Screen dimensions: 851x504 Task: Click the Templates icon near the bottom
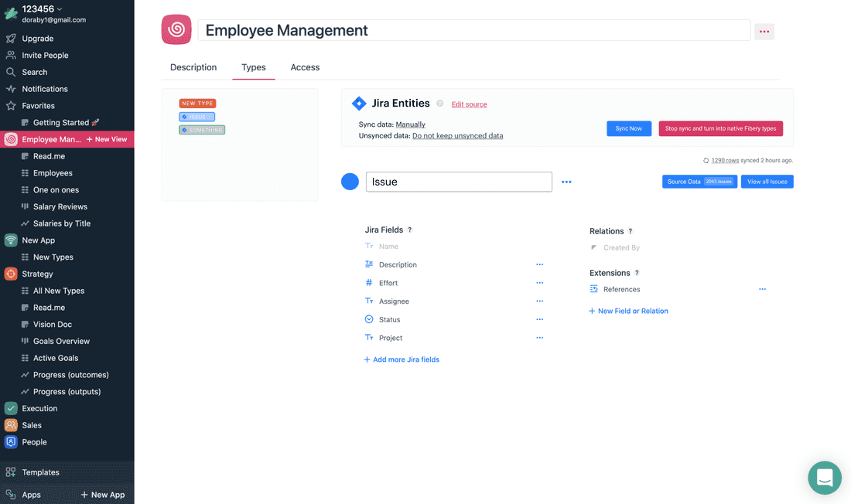click(x=11, y=472)
